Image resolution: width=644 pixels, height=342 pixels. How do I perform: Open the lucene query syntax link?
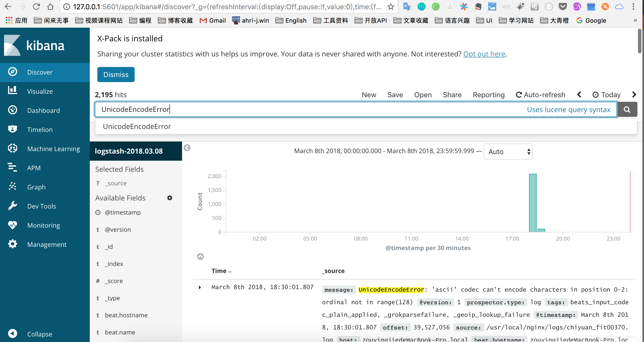point(569,110)
